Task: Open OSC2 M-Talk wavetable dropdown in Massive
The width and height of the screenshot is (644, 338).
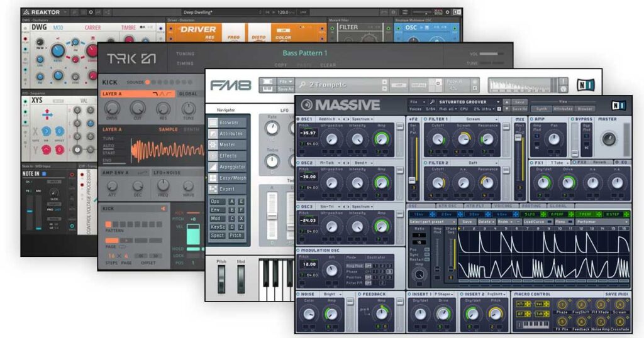Action: [330, 163]
